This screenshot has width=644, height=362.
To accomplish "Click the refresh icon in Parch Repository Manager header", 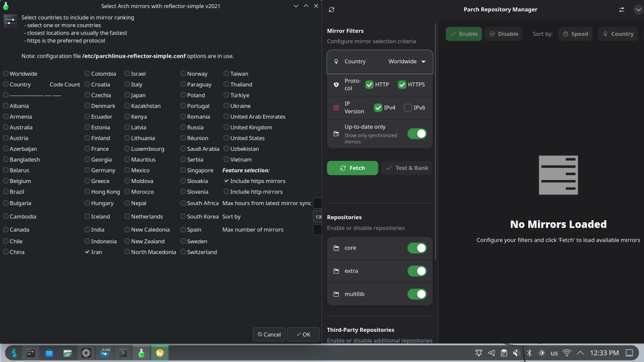I will point(331,10).
